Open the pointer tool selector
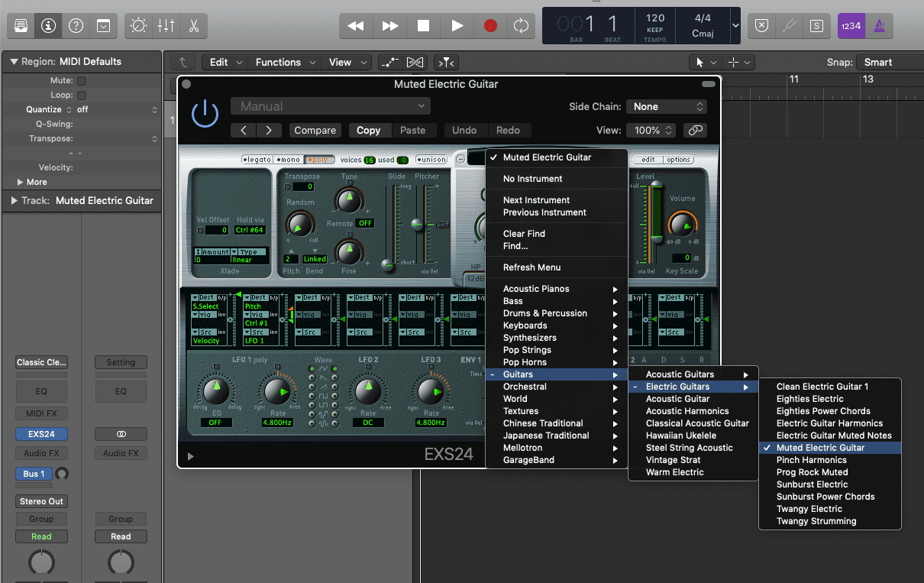This screenshot has width=924, height=583. tap(705, 62)
